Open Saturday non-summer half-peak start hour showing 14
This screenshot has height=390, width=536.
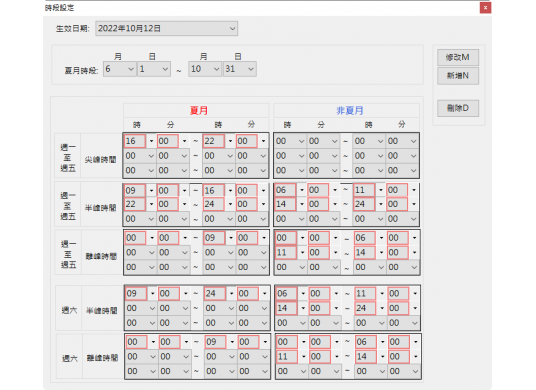[292, 308]
